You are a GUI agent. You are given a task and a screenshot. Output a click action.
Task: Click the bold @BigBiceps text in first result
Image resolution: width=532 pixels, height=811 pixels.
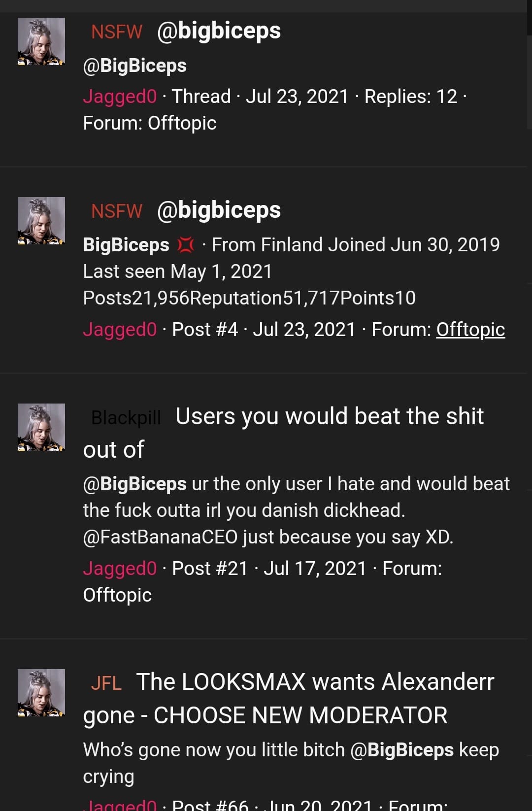[x=134, y=66]
